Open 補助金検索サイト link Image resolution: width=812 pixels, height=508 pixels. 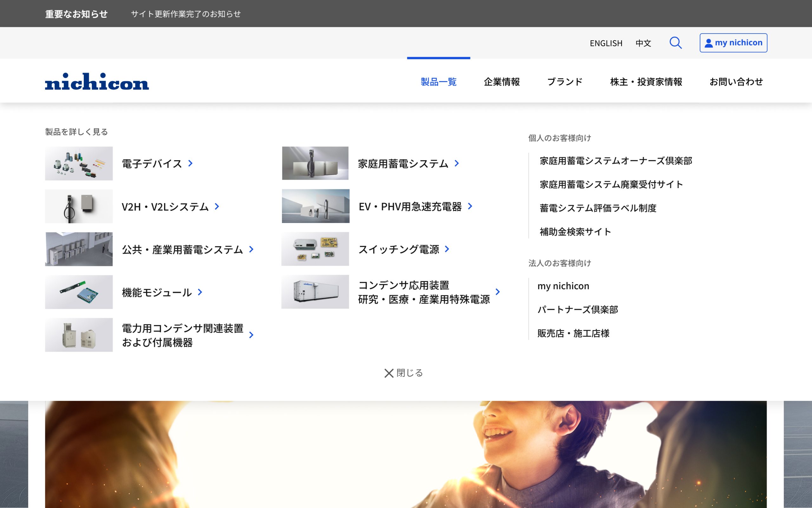point(575,231)
